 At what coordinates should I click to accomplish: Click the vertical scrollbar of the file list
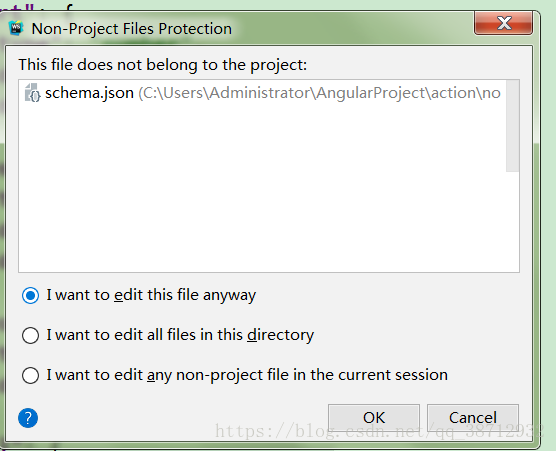click(x=512, y=126)
